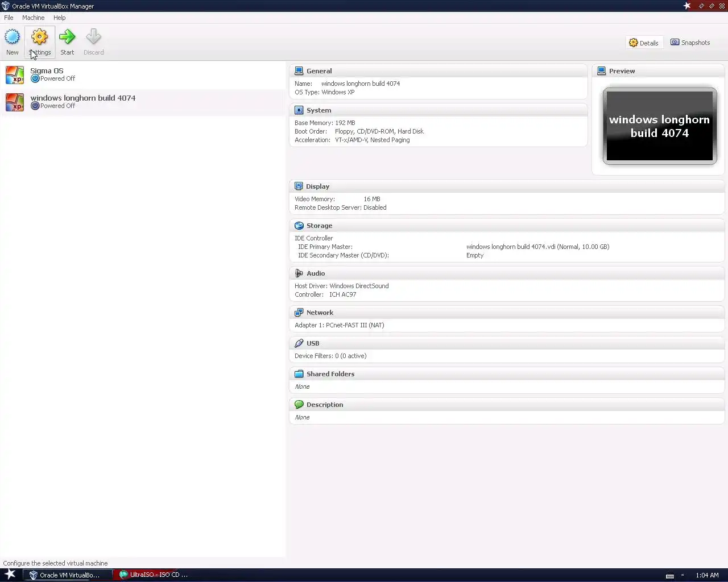Open the System settings header link
Image resolution: width=728 pixels, height=582 pixels.
pos(318,110)
